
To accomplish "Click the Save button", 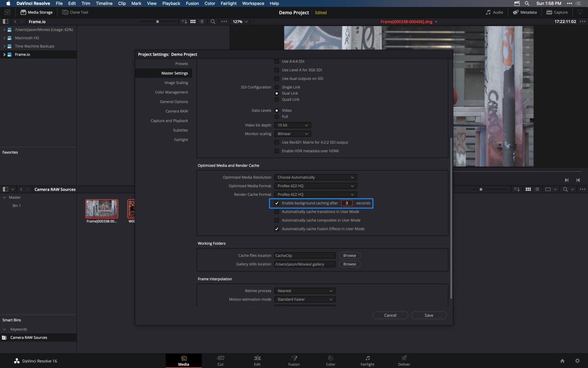I will point(429,315).
